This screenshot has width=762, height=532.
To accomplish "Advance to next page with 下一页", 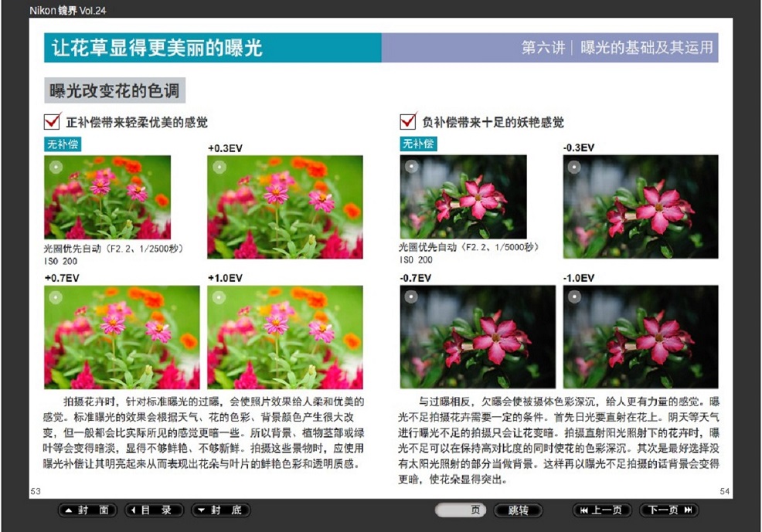I will click(669, 510).
